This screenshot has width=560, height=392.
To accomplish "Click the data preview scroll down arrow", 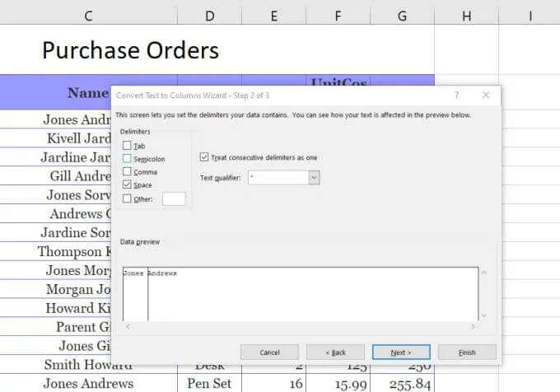I will click(x=484, y=315).
